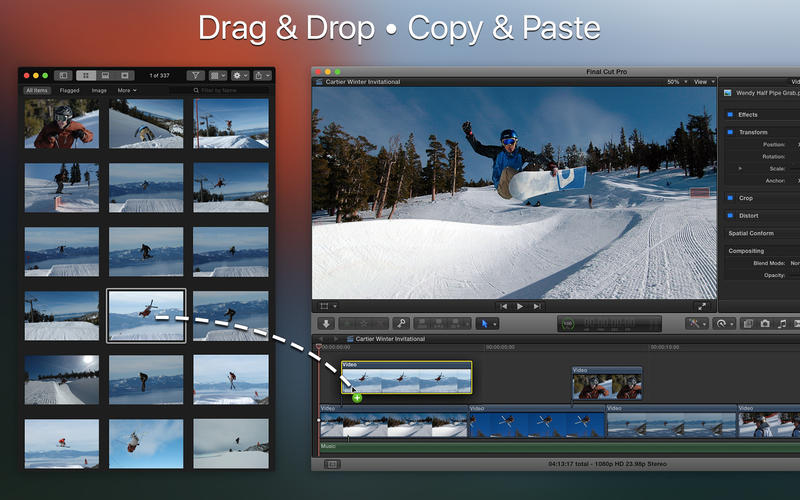Viewport: 800px width, 500px height.
Task: Open the select tool arrow dropdown
Action: tap(487, 323)
